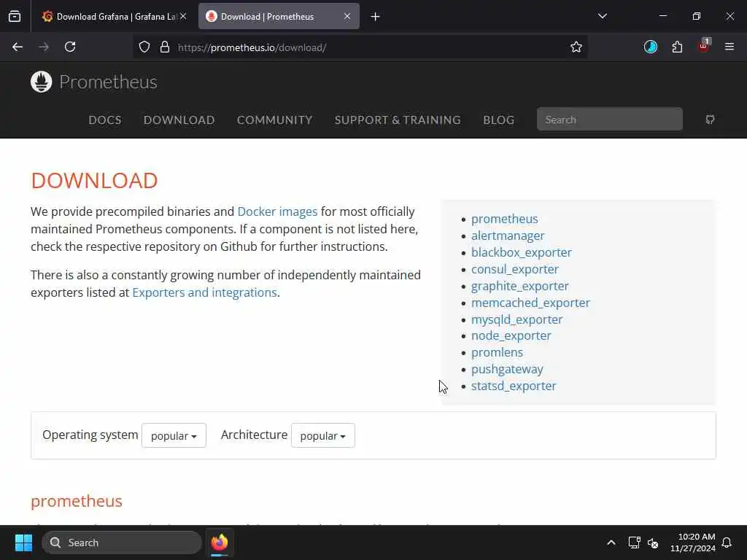Switch to the Download Grafana tab
Image resolution: width=747 pixels, height=560 pixels.
point(113,16)
